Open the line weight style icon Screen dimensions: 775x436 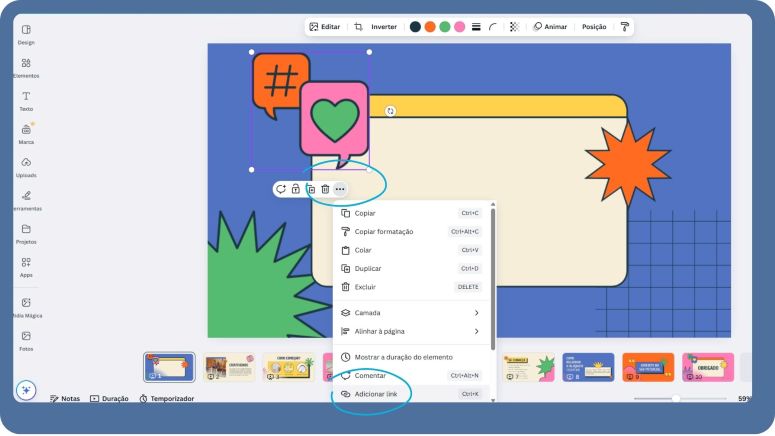point(476,27)
